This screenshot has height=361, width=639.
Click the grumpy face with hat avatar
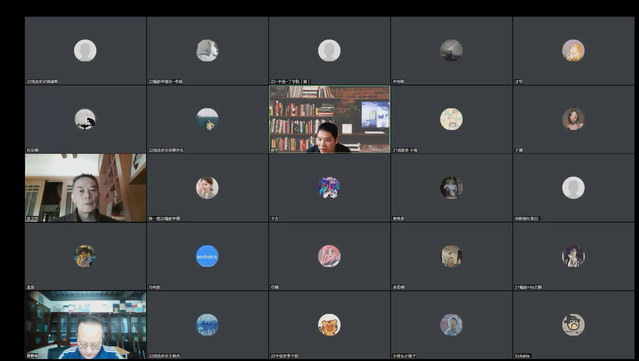pyautogui.click(x=573, y=325)
